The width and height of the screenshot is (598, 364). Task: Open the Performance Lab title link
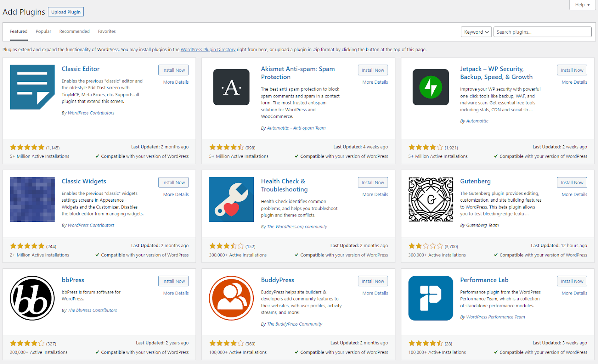[x=484, y=280]
